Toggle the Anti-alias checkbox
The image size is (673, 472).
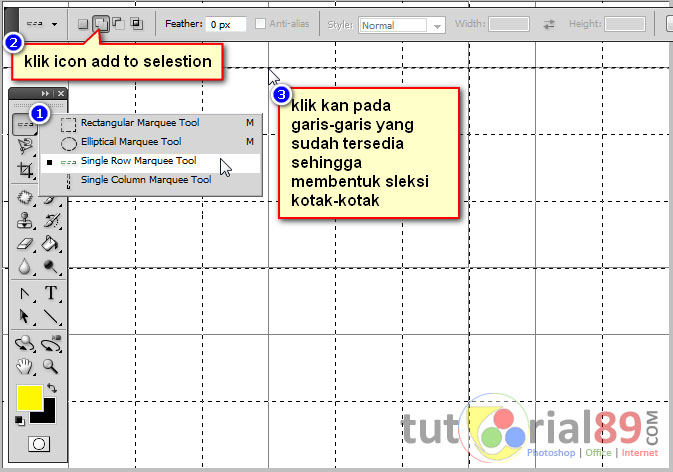click(x=260, y=24)
